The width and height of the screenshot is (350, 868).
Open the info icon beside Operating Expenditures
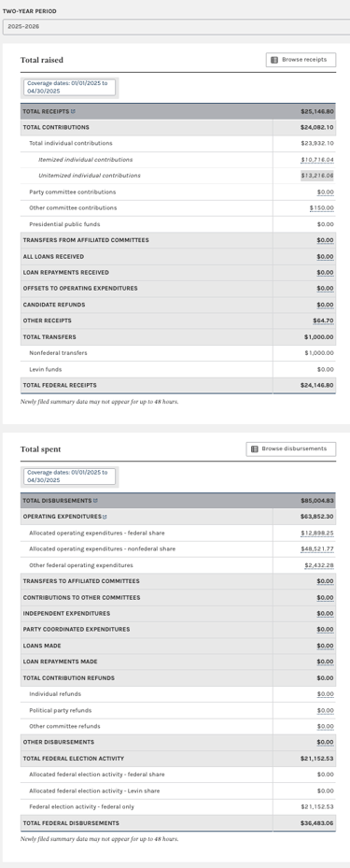105,517
